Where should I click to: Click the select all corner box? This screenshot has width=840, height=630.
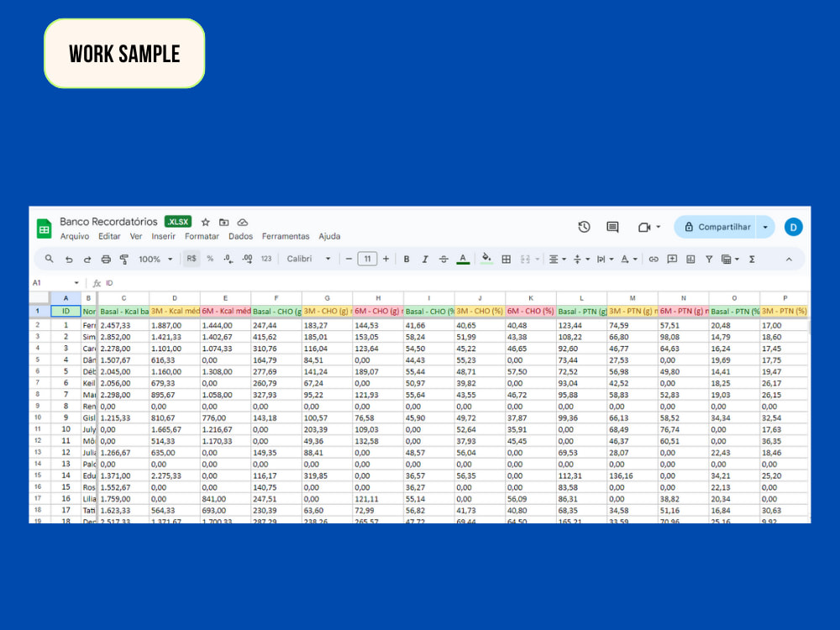click(x=39, y=298)
